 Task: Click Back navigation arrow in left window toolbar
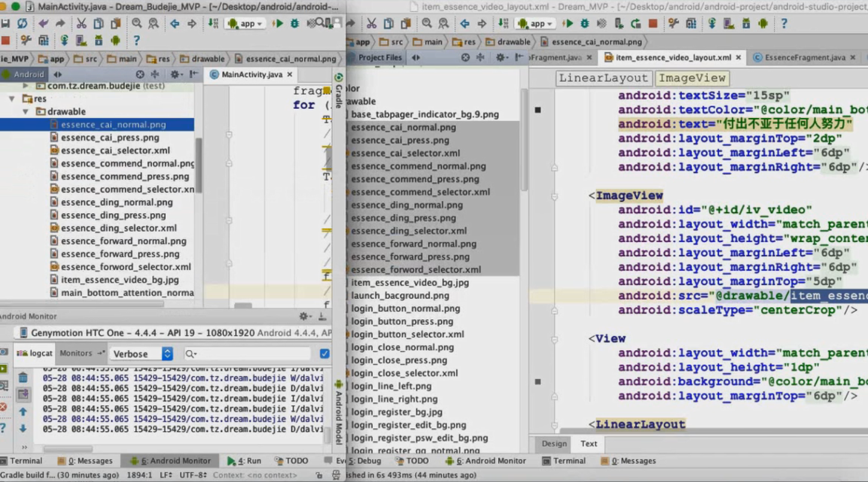pyautogui.click(x=175, y=23)
